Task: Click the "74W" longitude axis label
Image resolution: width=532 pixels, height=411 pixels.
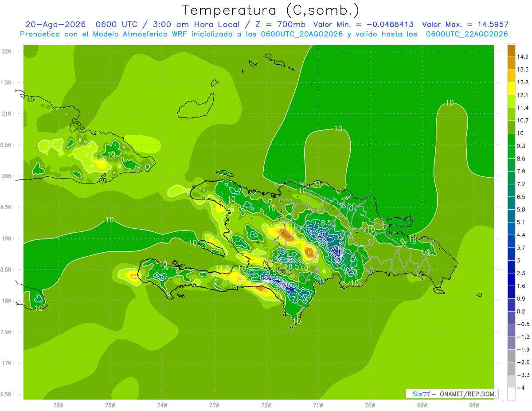Action: coord(162,405)
